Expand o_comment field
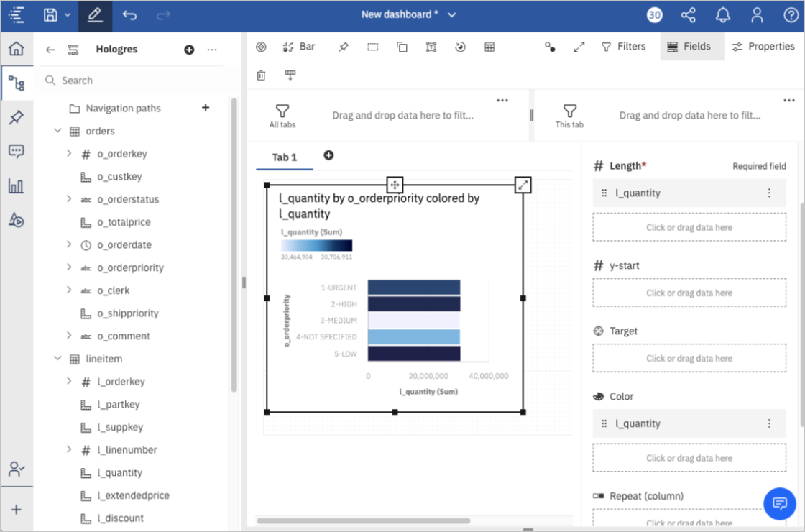 click(69, 335)
